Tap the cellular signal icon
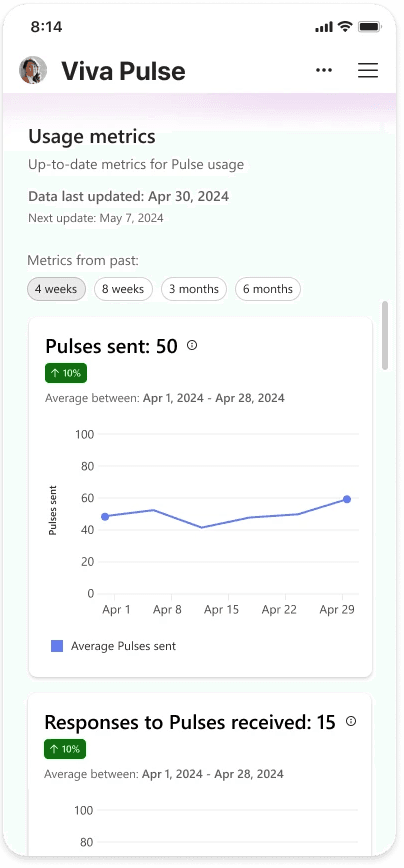 [324, 27]
